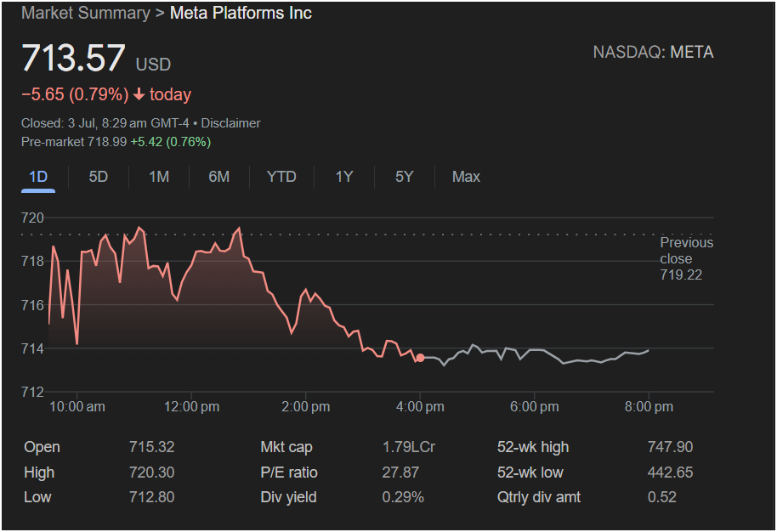This screenshot has width=777, height=532.
Task: Click the Low value 712.80
Action: coord(151,497)
